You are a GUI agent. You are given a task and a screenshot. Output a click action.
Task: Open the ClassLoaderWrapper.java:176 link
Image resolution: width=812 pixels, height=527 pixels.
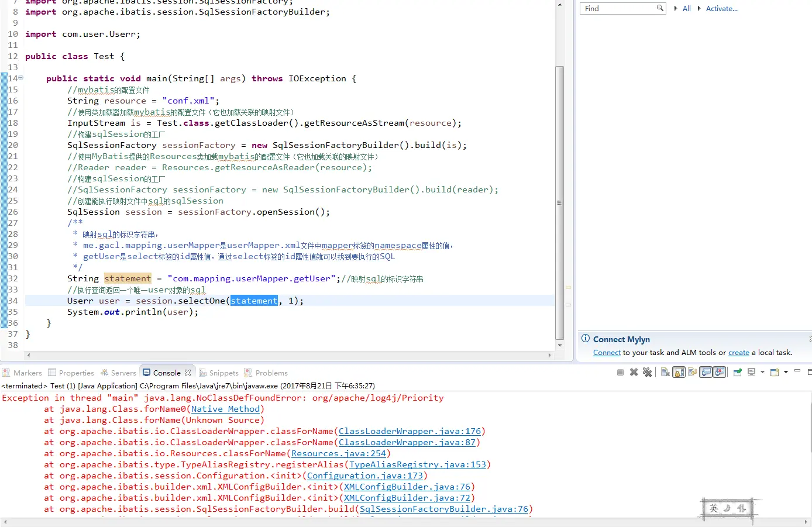[410, 431]
